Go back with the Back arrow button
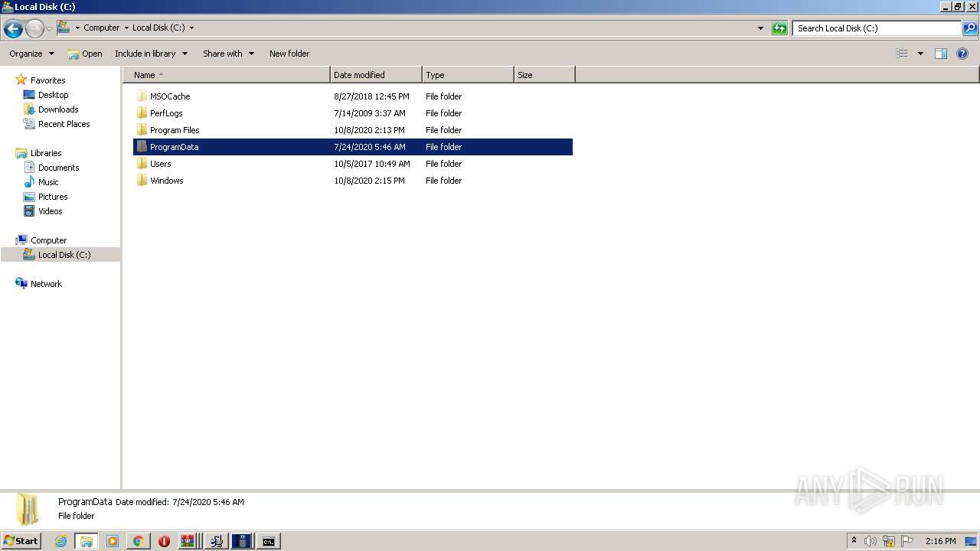The image size is (980, 551). click(x=13, y=28)
